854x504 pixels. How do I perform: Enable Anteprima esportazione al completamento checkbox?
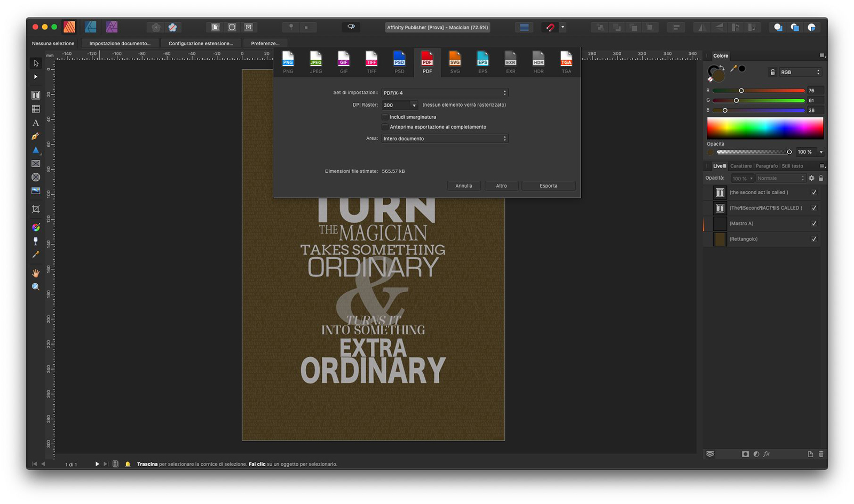(385, 127)
